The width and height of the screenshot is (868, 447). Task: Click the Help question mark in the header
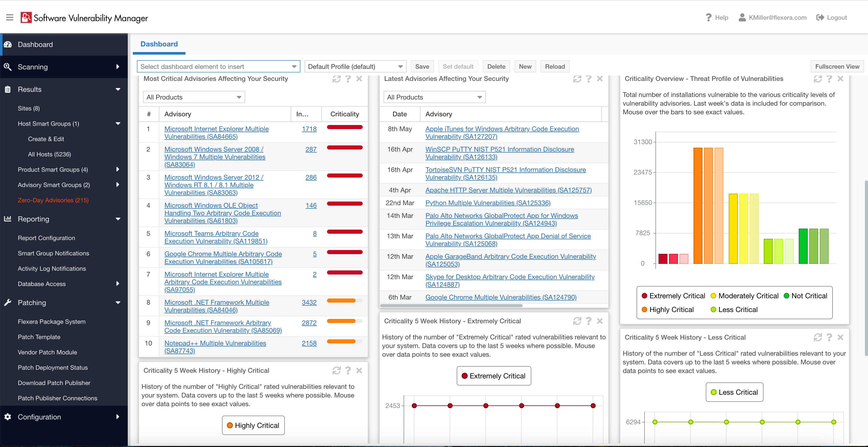(708, 17)
